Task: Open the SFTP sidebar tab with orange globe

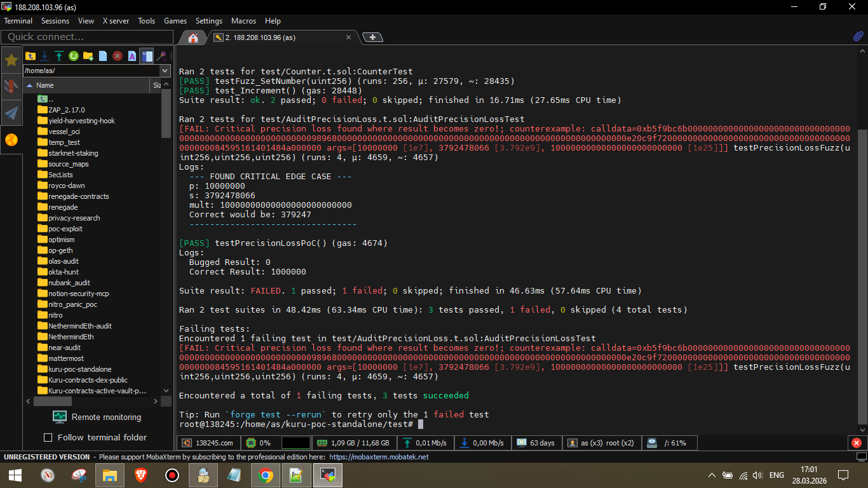Action: click(11, 140)
